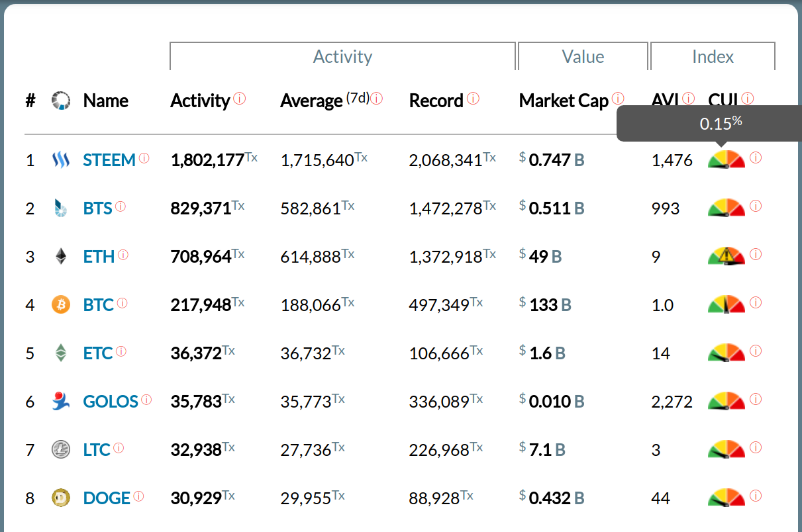Click info icon after the ETC CUI gauge
This screenshot has height=532, width=802.
pyautogui.click(x=756, y=351)
